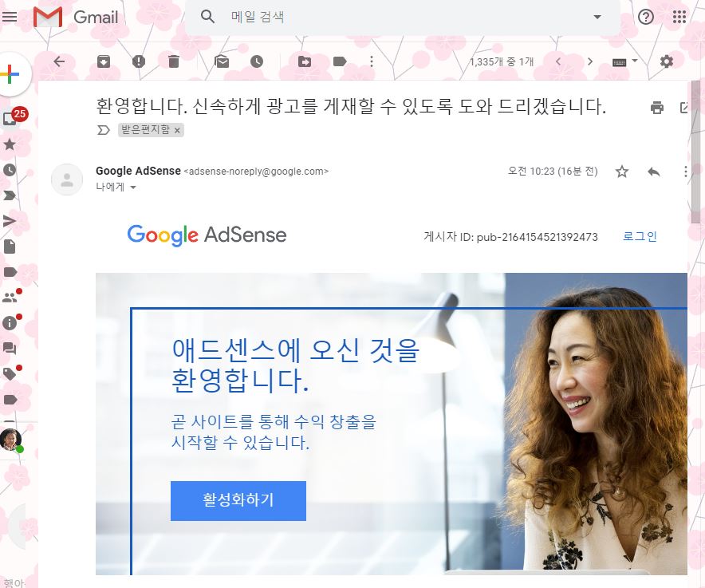Click the search magnifier icon

click(x=207, y=17)
